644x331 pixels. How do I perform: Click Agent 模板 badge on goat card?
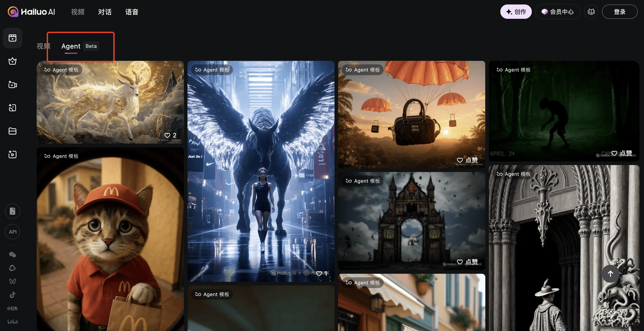coord(61,70)
